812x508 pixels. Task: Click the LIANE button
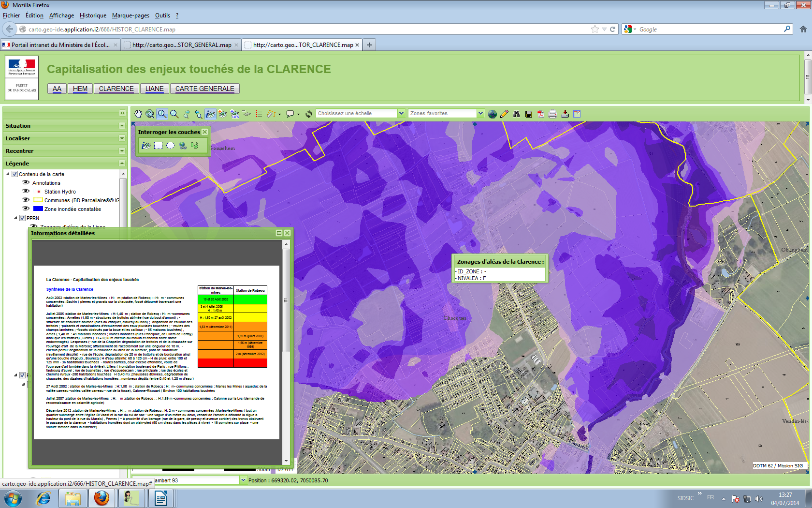155,89
